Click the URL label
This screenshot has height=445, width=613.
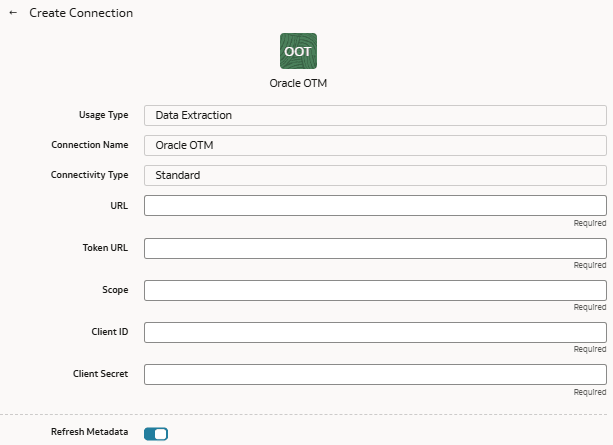coord(119,206)
